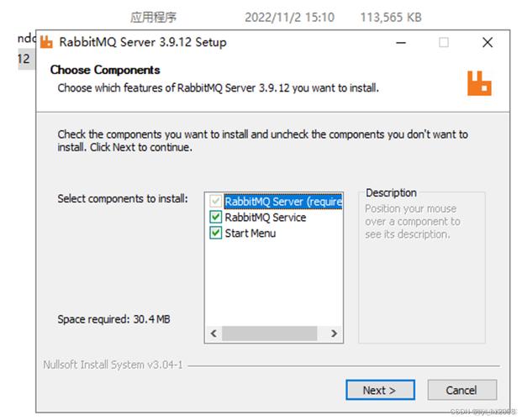
Task: Select the RabbitMQ Server (required) list item
Action: pyautogui.click(x=283, y=202)
